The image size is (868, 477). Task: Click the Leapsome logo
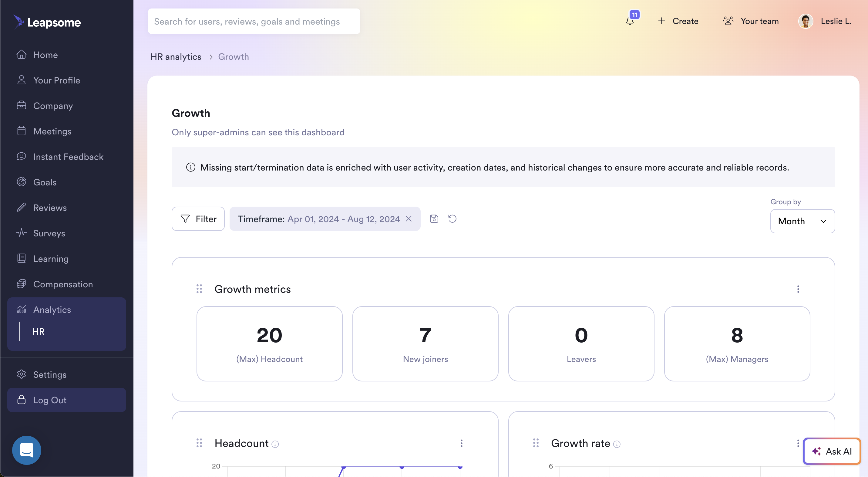pyautogui.click(x=47, y=22)
